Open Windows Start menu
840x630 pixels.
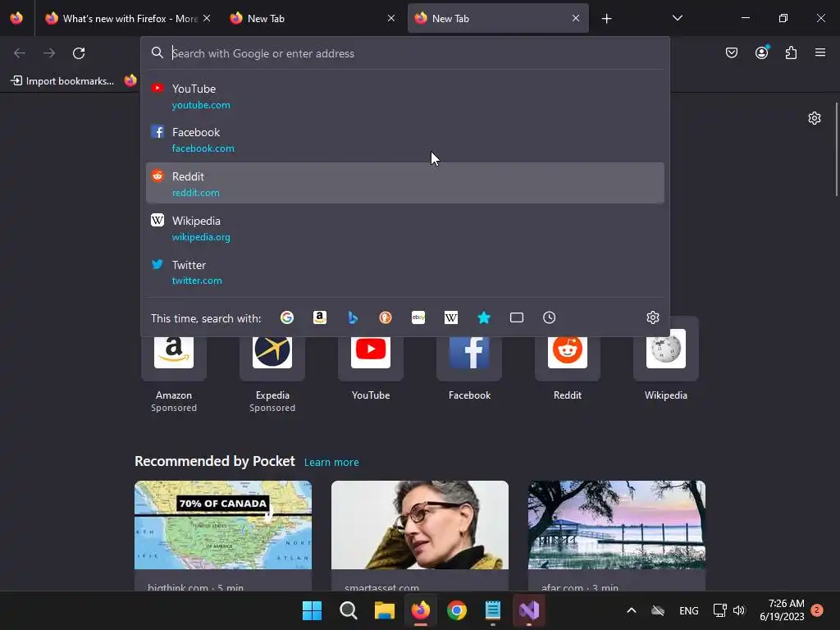click(x=313, y=610)
